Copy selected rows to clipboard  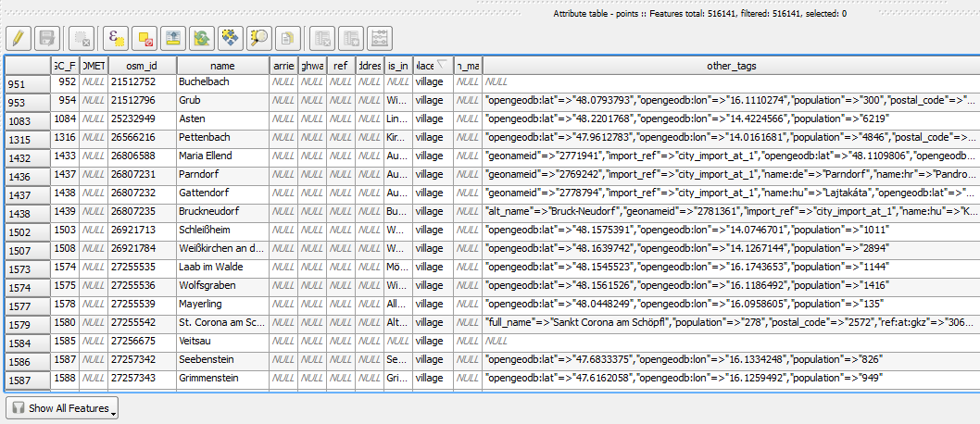(x=287, y=38)
